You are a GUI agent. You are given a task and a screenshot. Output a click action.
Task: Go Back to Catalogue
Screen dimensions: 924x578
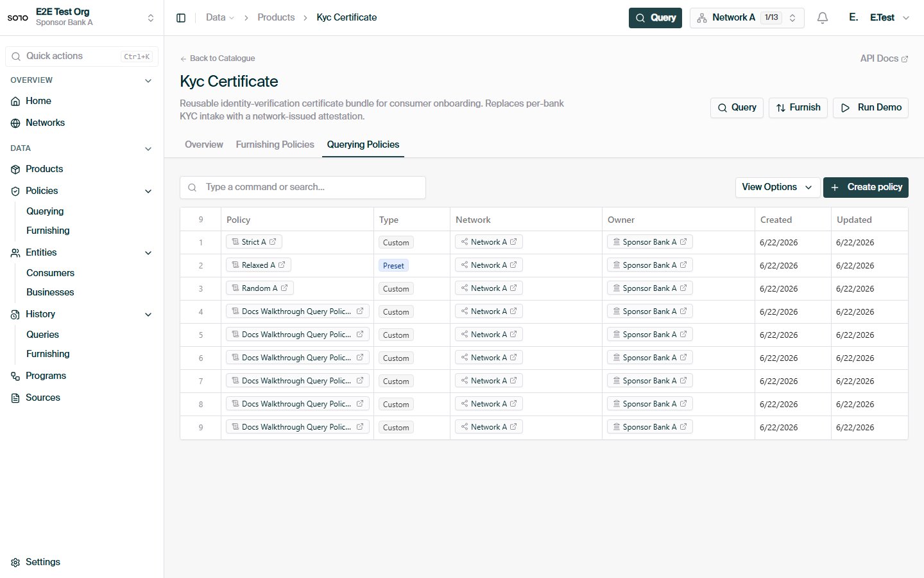point(218,58)
